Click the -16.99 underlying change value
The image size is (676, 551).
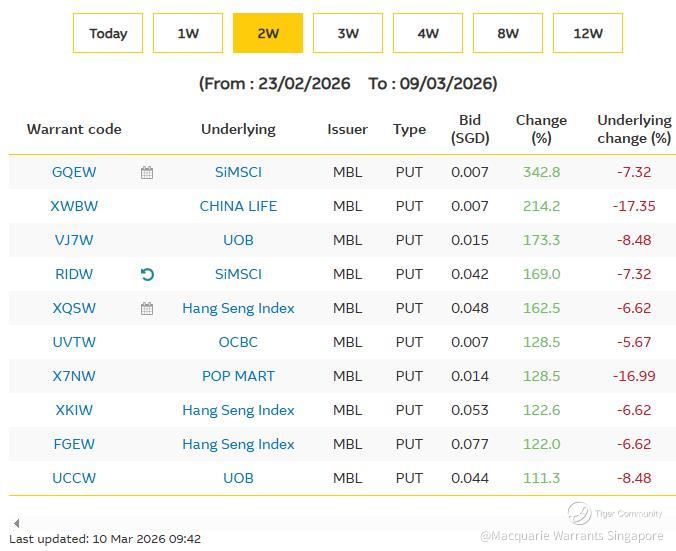tap(634, 376)
